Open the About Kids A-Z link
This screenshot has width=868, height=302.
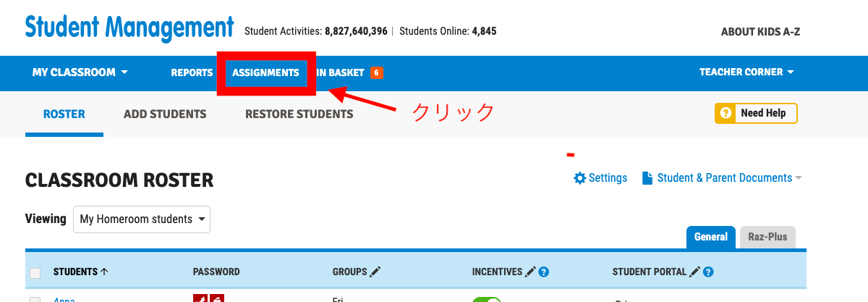coord(760,32)
